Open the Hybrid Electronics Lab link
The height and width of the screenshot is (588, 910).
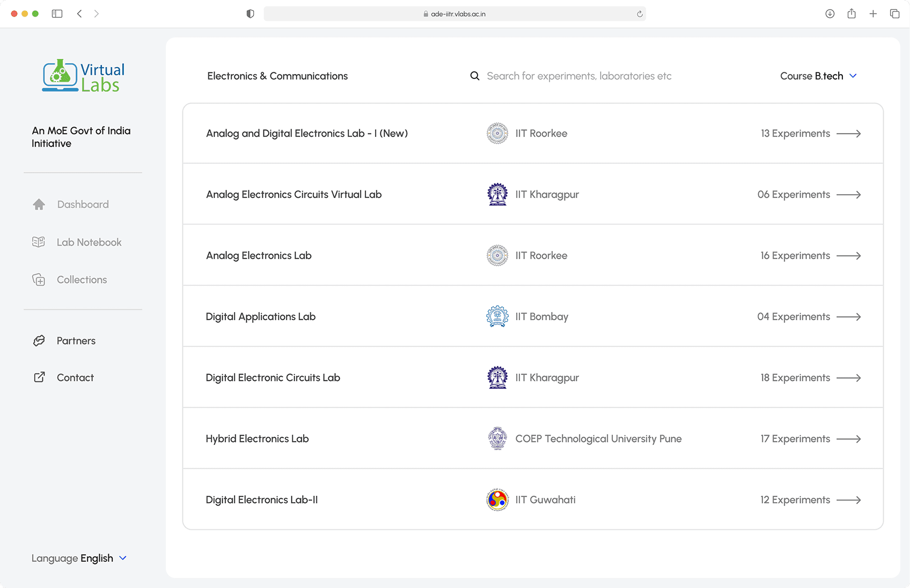pyautogui.click(x=257, y=439)
